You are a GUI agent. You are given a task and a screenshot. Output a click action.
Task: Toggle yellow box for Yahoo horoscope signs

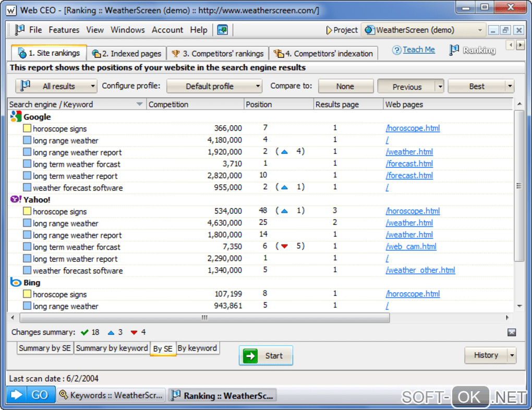point(27,211)
